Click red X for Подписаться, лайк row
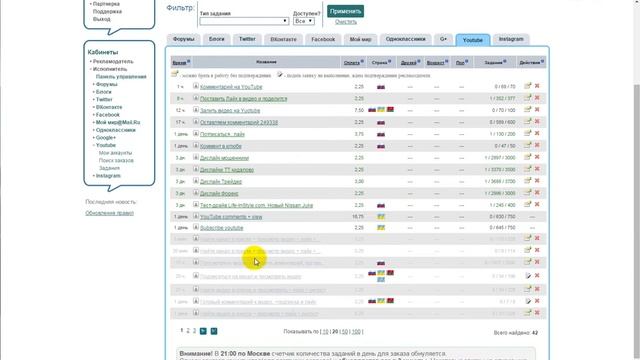Image resolution: width=640 pixels, height=360 pixels. click(537, 133)
